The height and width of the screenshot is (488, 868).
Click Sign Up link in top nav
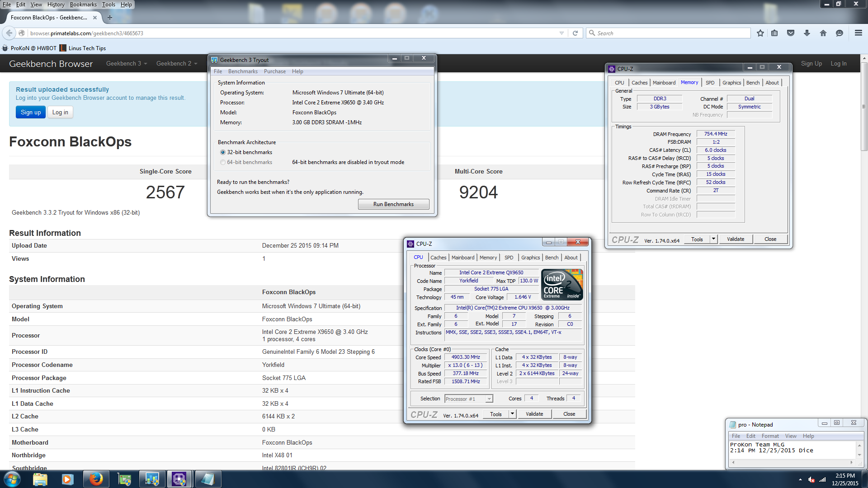(811, 64)
